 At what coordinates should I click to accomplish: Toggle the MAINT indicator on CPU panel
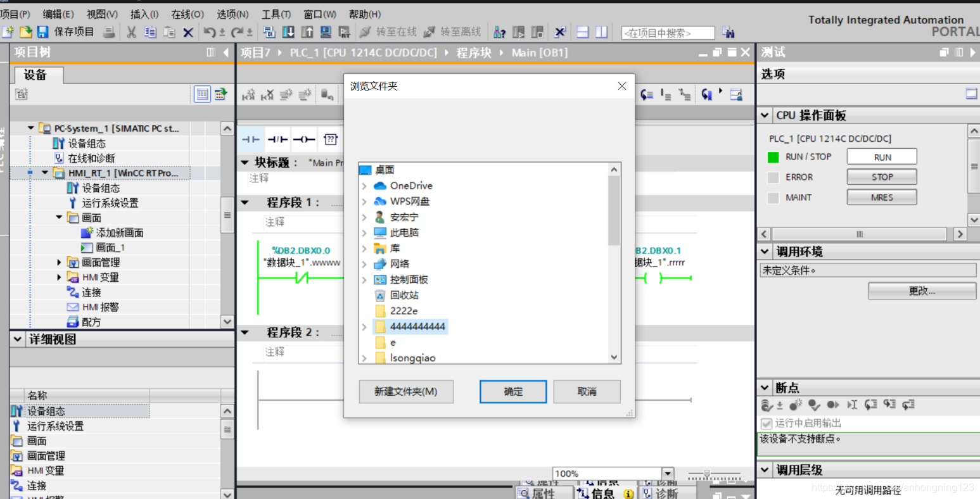773,197
